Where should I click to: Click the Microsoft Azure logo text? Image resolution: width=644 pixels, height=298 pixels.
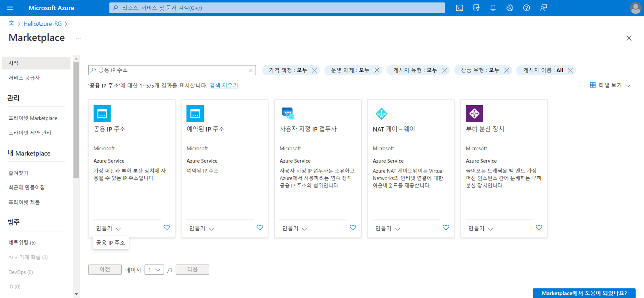(x=51, y=8)
